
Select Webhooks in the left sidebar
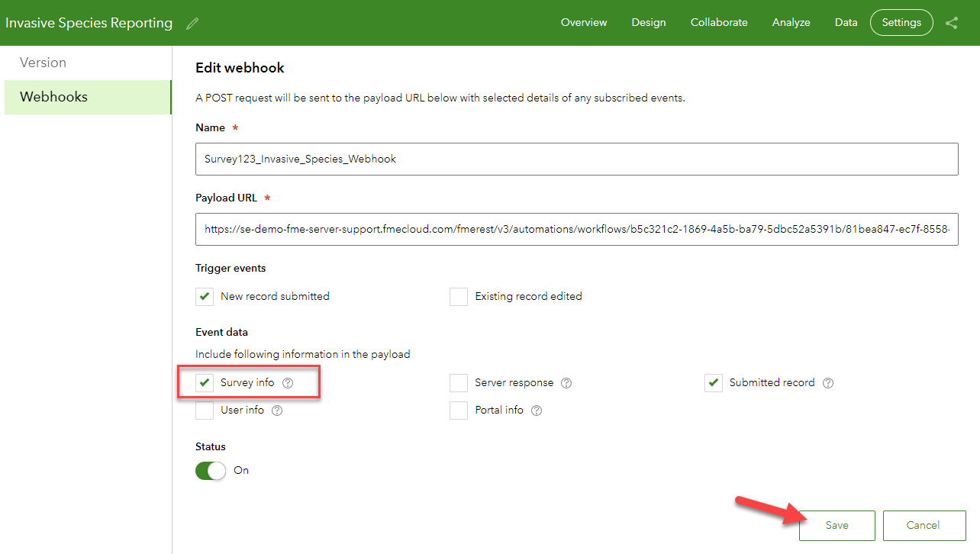[54, 97]
